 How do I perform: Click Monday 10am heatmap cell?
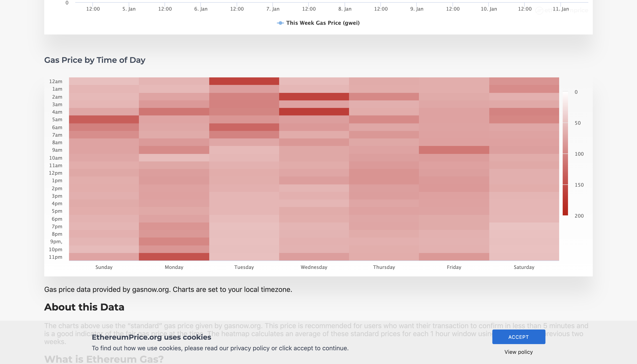pos(174,157)
